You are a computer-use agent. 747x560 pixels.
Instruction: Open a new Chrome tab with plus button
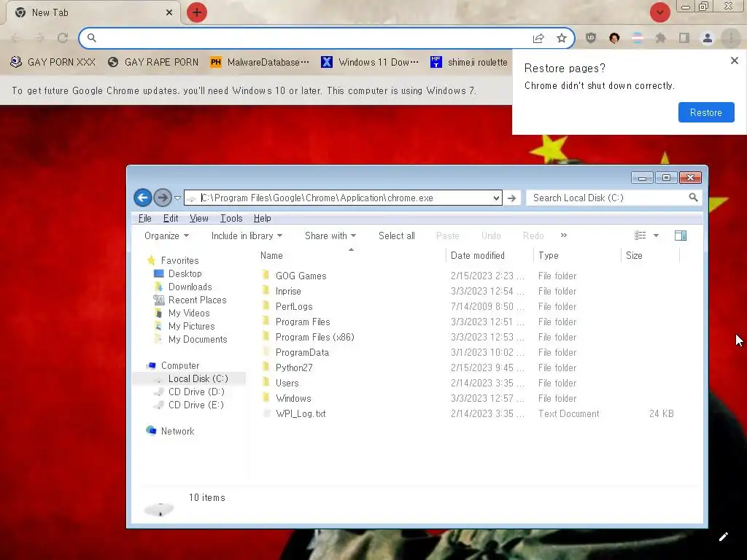pyautogui.click(x=197, y=12)
